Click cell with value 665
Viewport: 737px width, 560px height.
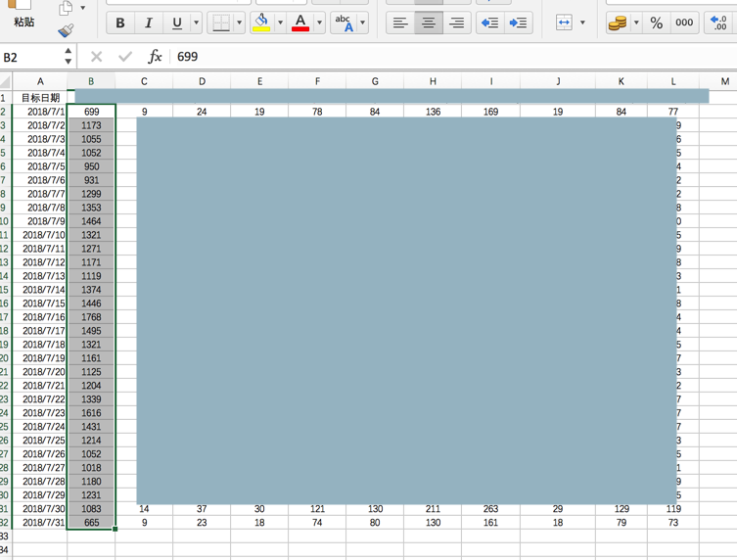coord(91,523)
